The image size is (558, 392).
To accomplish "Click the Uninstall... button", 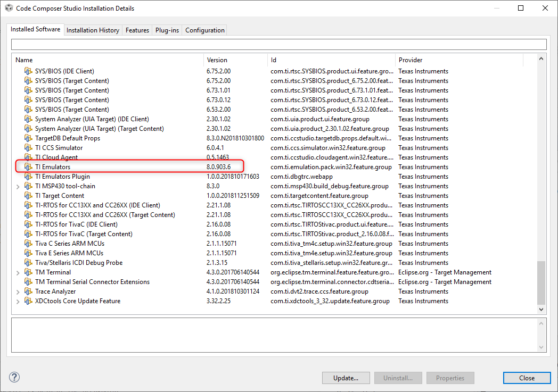I will tap(398, 378).
